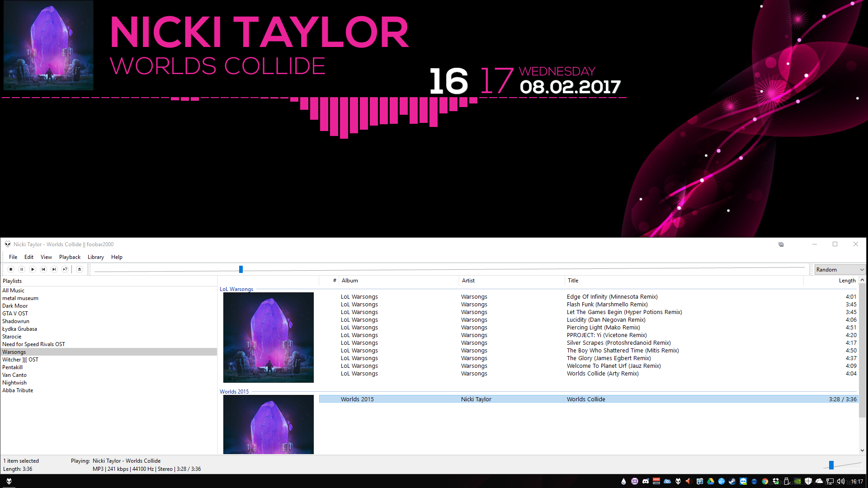Select the Nightwish playlist
This screenshot has height=488, width=868.
(14, 383)
